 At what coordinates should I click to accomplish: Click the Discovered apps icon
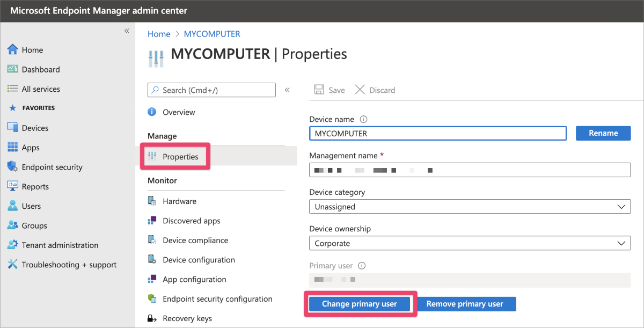(152, 221)
